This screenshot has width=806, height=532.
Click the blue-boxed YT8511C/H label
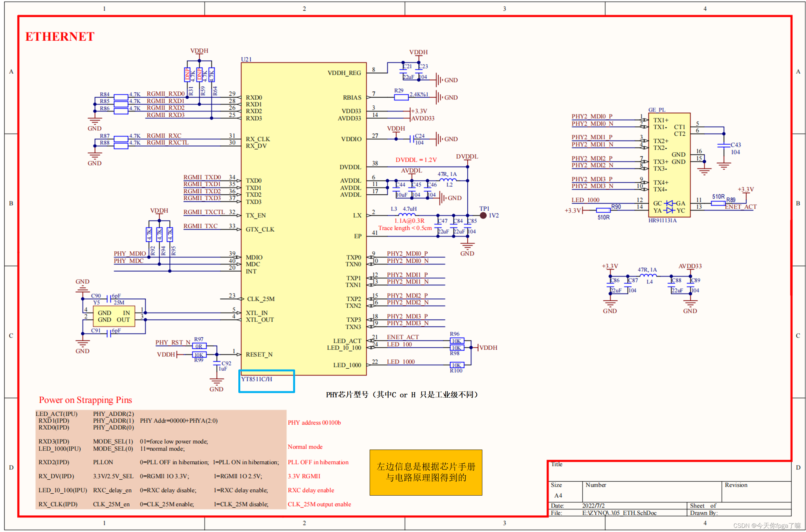tap(257, 379)
